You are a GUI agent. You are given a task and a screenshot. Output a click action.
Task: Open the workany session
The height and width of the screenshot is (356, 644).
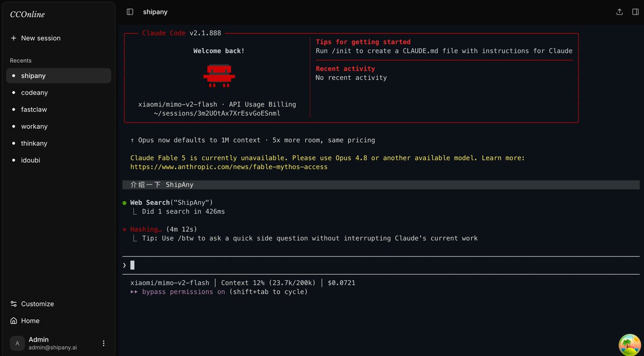point(58,126)
